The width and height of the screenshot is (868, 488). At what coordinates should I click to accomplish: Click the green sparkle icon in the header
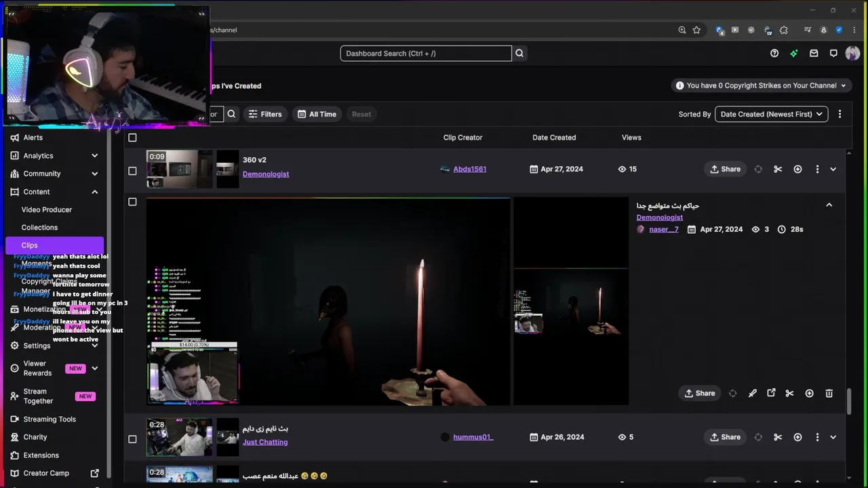click(x=794, y=54)
